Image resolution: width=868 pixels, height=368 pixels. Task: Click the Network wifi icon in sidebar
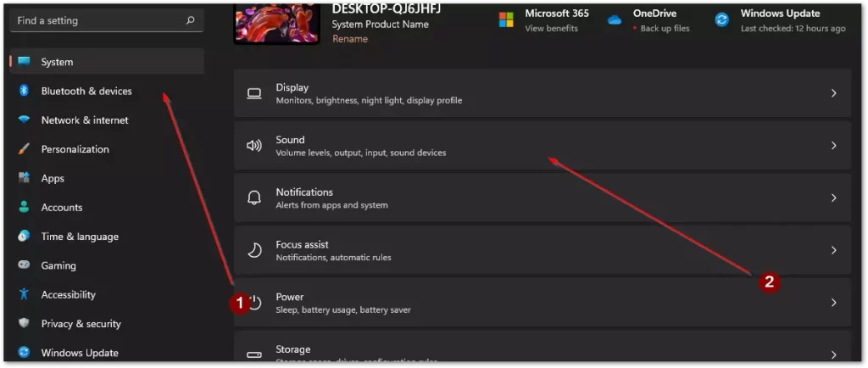pos(24,120)
